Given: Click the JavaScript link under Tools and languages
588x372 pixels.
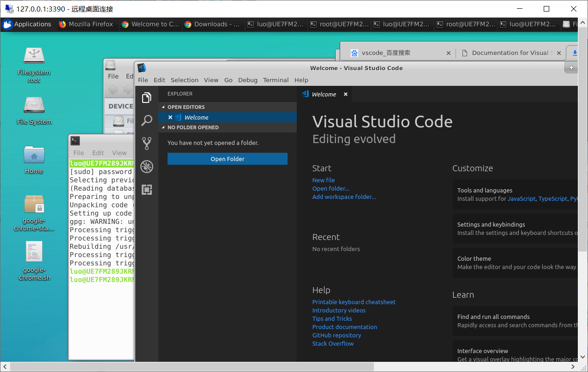Looking at the screenshot, I should click(522, 198).
